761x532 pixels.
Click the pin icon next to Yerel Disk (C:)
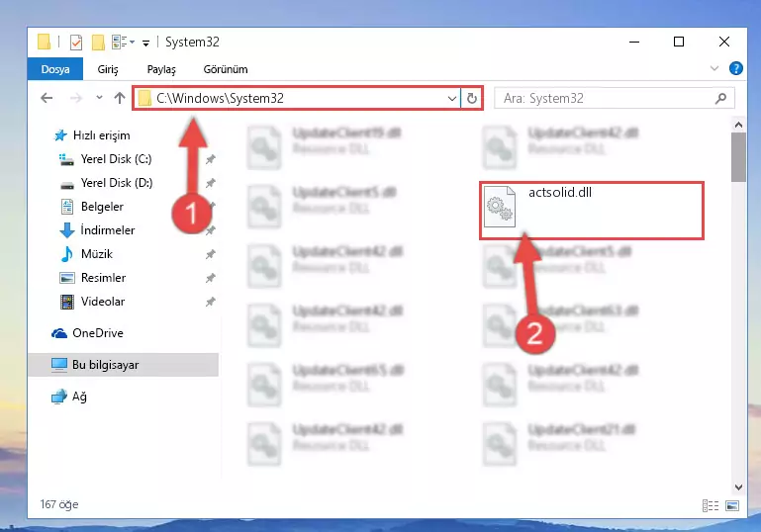coord(210,159)
